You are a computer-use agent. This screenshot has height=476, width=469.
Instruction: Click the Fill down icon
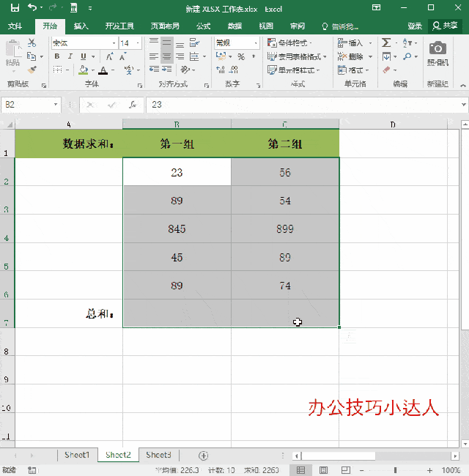386,56
